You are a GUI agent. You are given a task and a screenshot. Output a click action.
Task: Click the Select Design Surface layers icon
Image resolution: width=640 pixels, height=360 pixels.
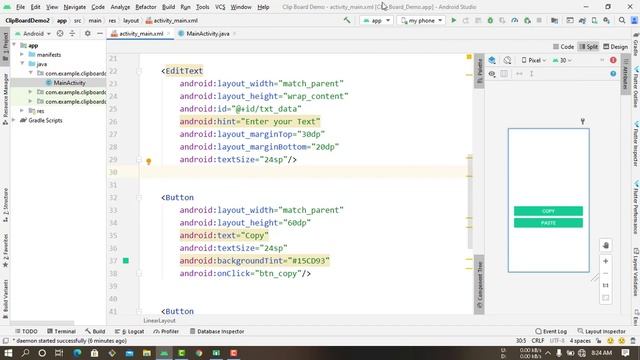click(x=492, y=60)
